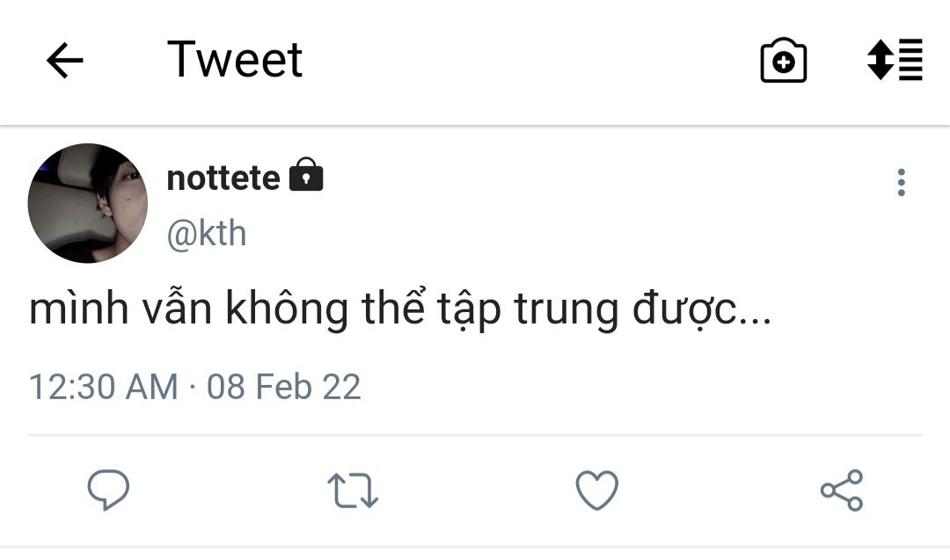Tap the camera screenshot icon in header

coord(783,61)
